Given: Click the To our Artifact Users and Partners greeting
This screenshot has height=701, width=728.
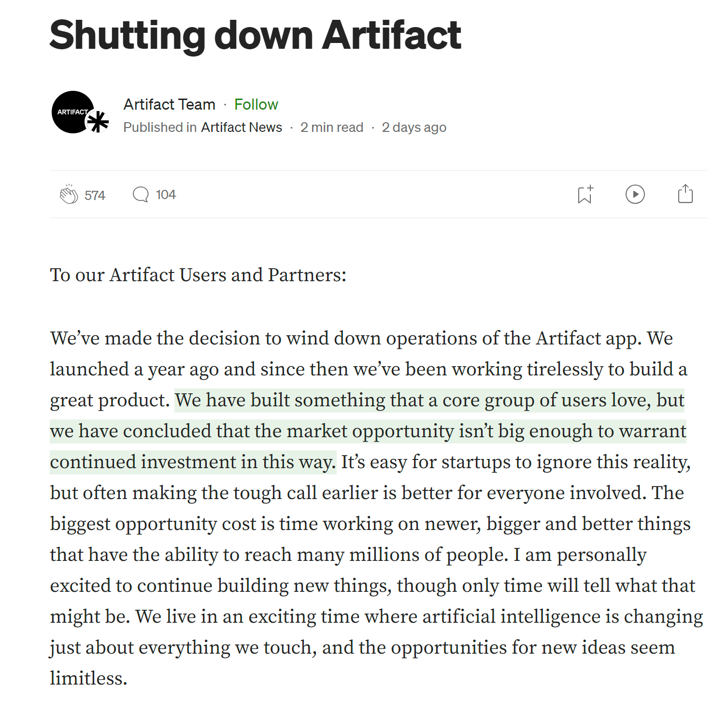Looking at the screenshot, I should [198, 275].
